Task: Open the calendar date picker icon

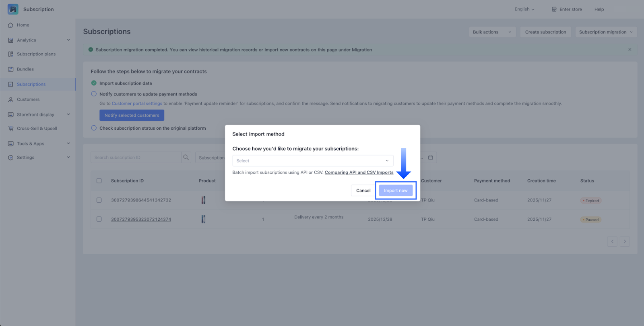Action: click(x=430, y=158)
